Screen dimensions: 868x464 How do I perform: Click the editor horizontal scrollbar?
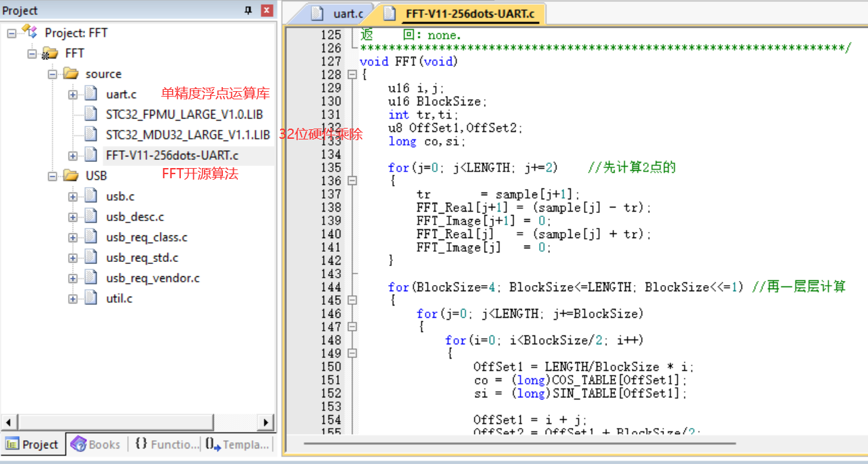(520, 444)
